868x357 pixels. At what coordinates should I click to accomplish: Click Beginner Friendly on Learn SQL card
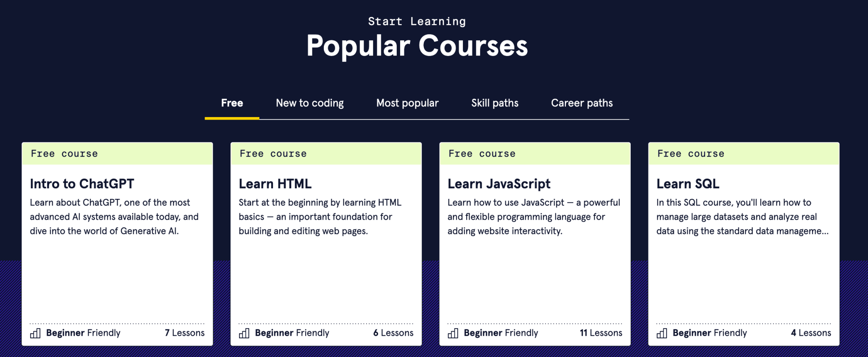click(x=710, y=333)
